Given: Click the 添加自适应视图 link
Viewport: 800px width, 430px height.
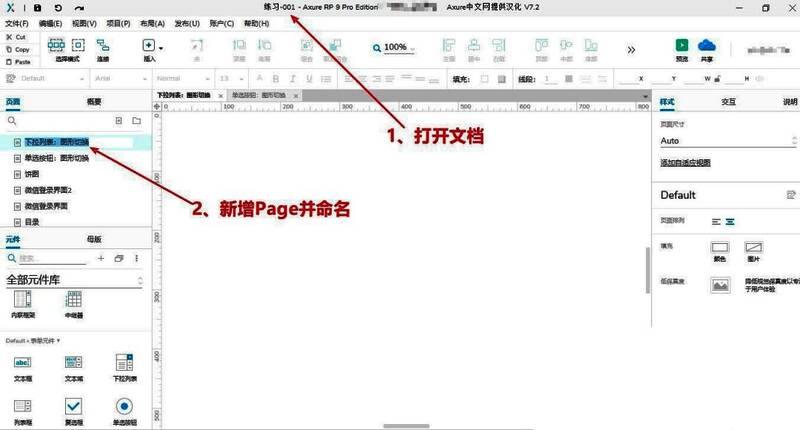Looking at the screenshot, I should (685, 162).
